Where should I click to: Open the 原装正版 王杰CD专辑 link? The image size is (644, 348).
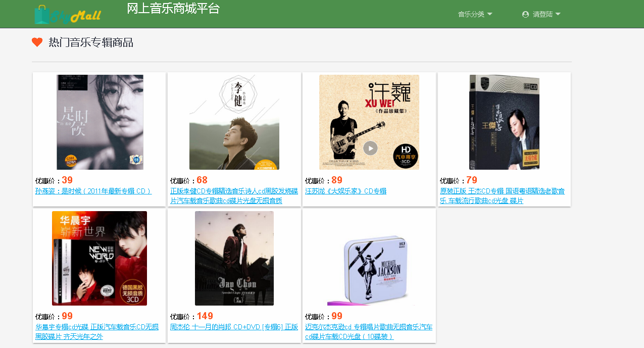502,196
